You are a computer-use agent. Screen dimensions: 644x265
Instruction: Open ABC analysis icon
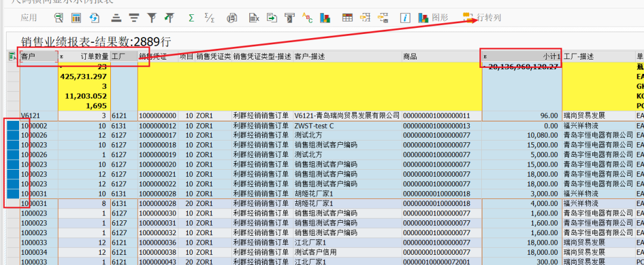point(307,18)
